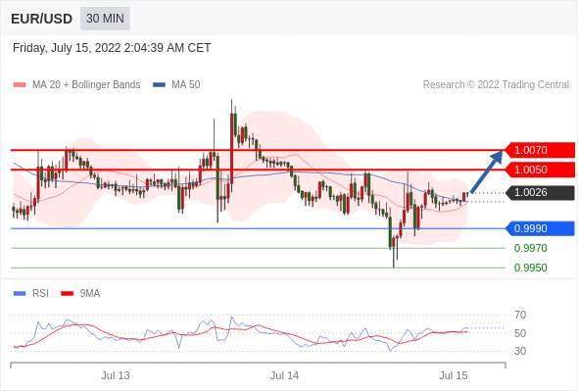Click the pink MA 20 Bollinger Bands swatch
This screenshot has width=578, height=392.
(20, 85)
